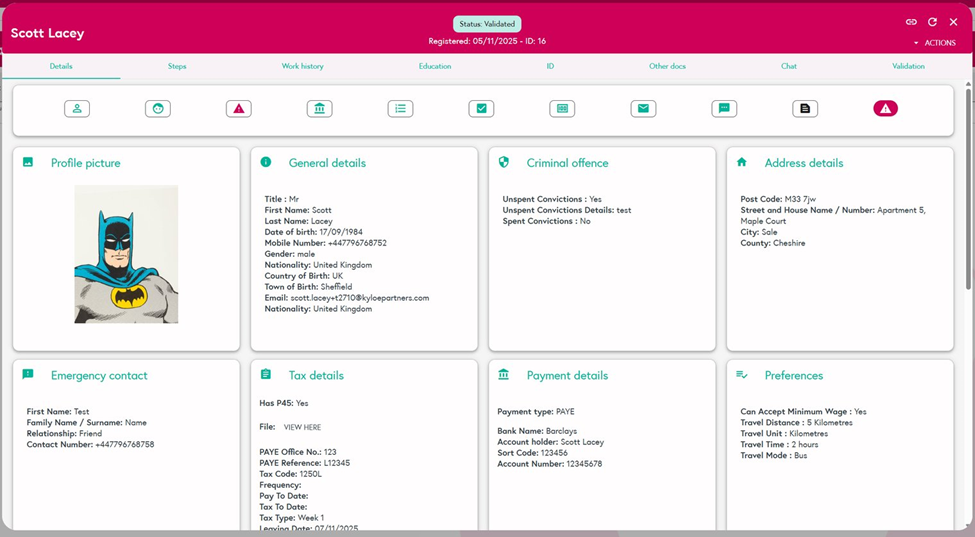Click the Status: Validated badge

[x=487, y=24]
